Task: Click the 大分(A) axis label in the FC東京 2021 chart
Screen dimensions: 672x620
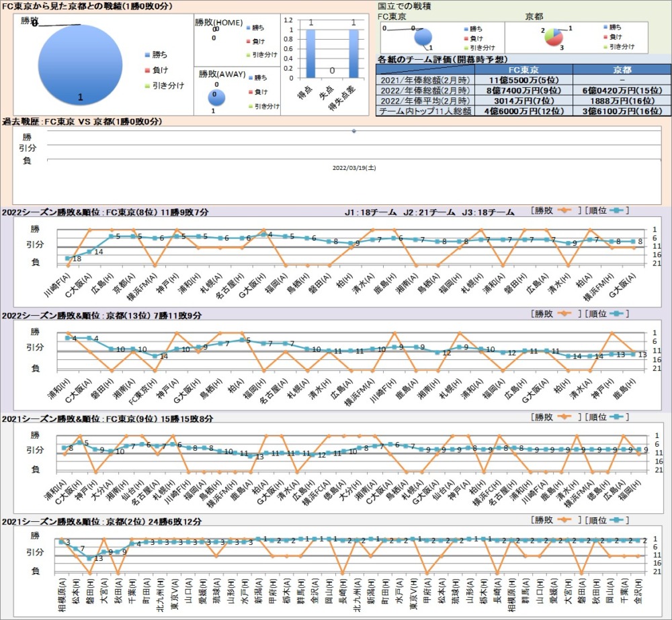Action: pos(102,490)
